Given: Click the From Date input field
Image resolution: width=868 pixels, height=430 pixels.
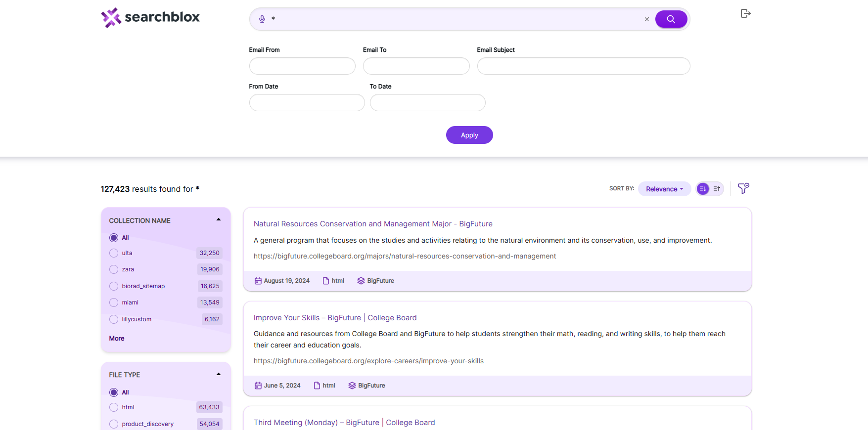Looking at the screenshot, I should point(307,103).
